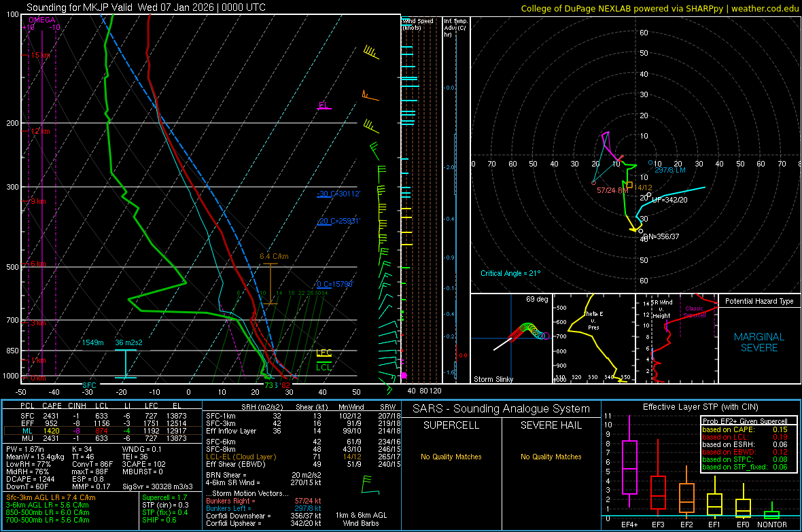Click the OMEGA label on the skew-T
Image resolution: width=802 pixels, height=532 pixels.
click(42, 20)
